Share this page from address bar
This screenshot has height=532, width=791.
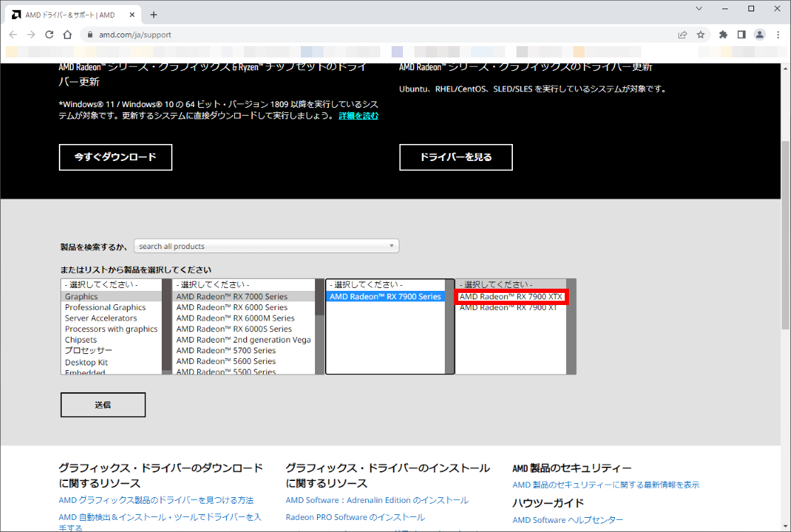click(682, 35)
